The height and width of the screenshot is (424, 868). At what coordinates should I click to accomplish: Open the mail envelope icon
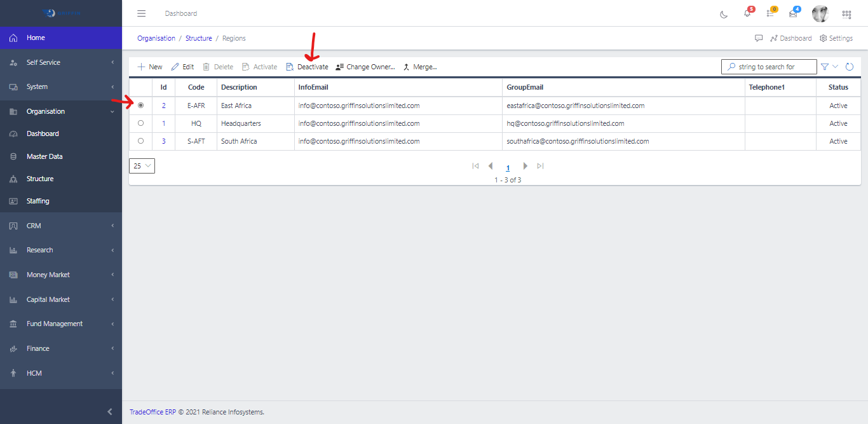click(x=793, y=14)
